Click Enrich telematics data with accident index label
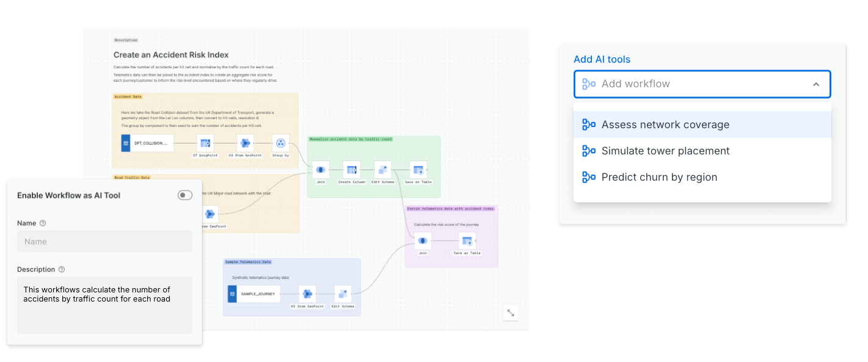Screen dimensions: 868x362 click(451, 209)
